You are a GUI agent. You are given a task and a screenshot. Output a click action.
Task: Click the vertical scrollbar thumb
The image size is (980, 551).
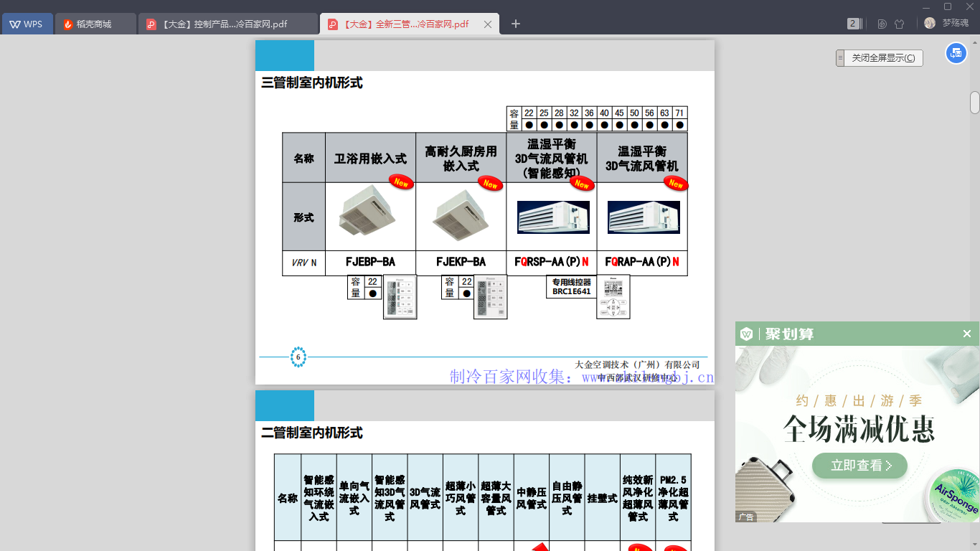tap(975, 103)
